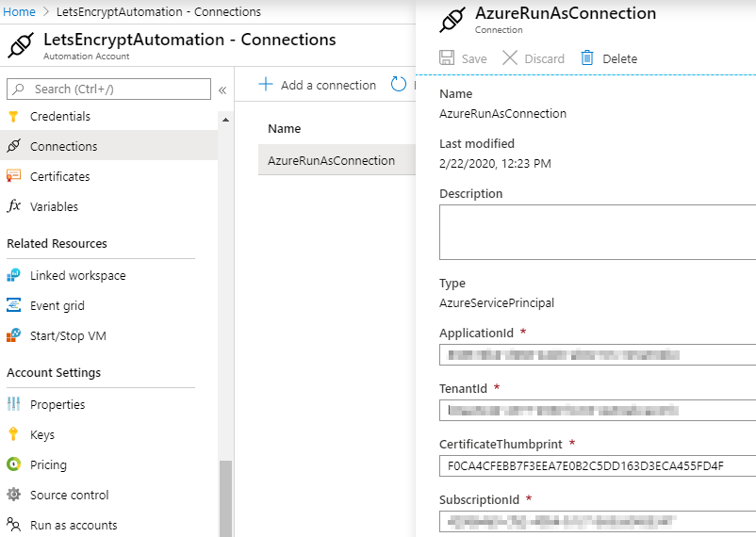The width and height of the screenshot is (756, 537).
Task: Click the Credentials key icon
Action: coord(13,116)
